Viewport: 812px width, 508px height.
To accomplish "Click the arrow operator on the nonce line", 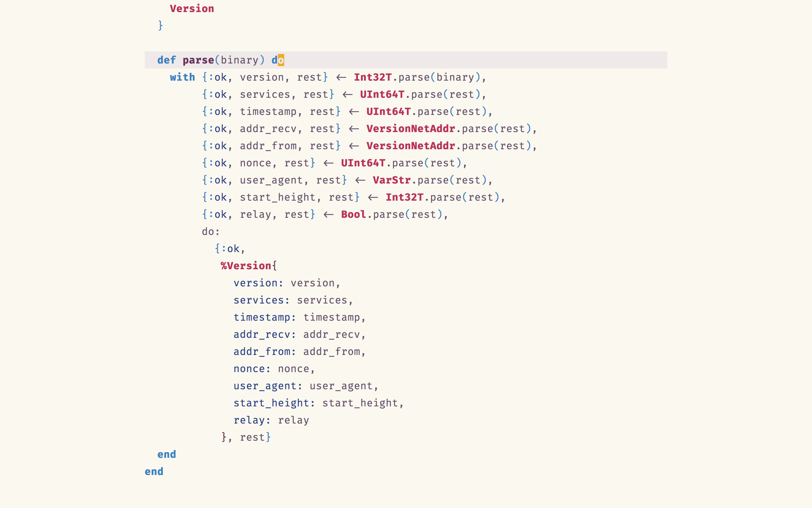I will [329, 163].
